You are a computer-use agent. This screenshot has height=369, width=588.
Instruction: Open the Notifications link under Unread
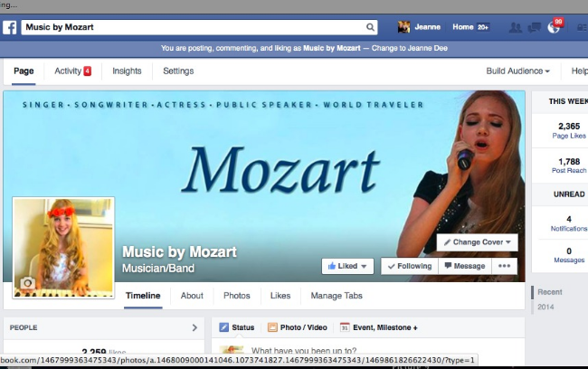568,229
